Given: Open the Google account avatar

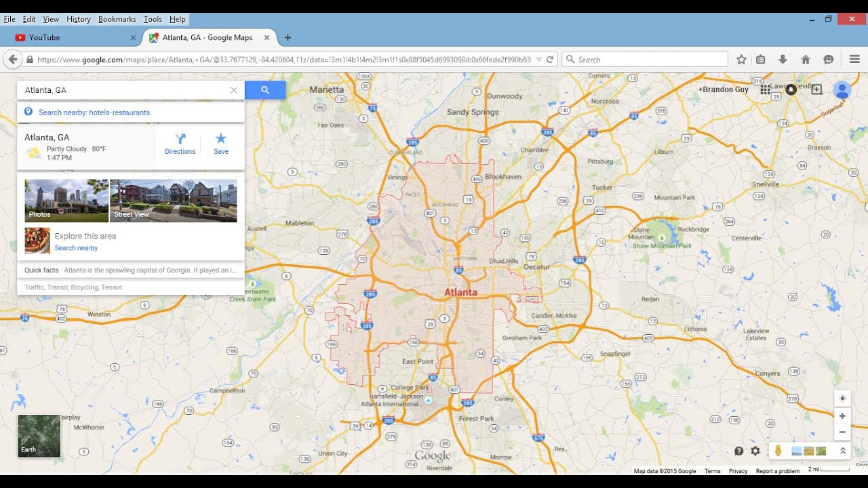Looking at the screenshot, I should (x=842, y=89).
